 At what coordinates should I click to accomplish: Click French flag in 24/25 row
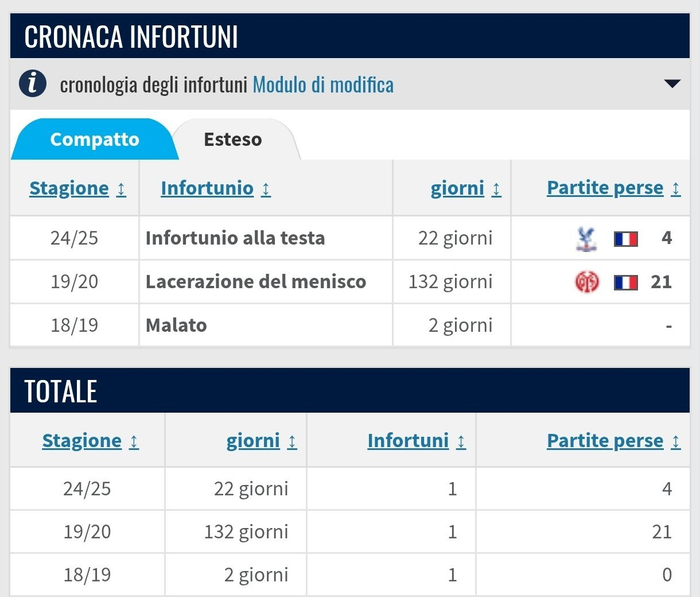point(626,239)
